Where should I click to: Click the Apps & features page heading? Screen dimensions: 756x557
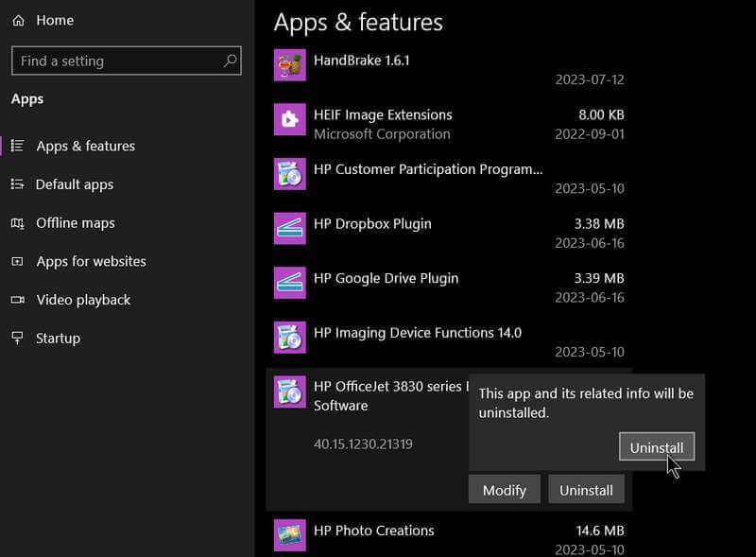(x=358, y=22)
